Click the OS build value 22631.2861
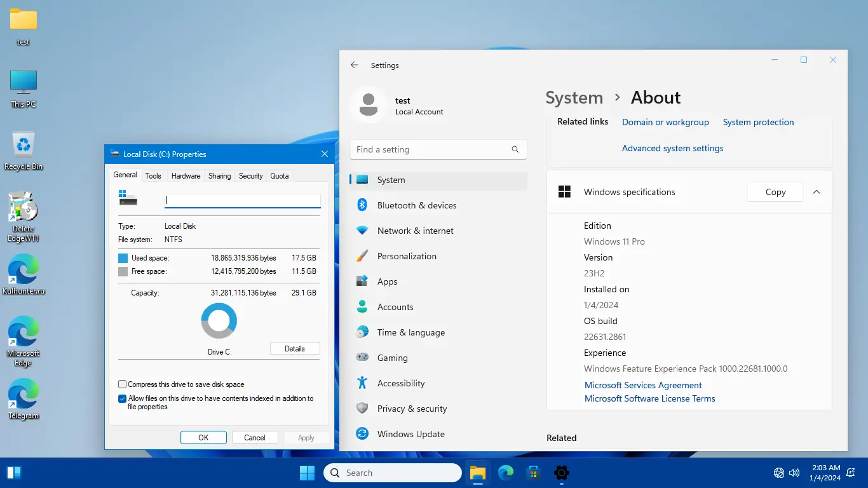 (605, 337)
